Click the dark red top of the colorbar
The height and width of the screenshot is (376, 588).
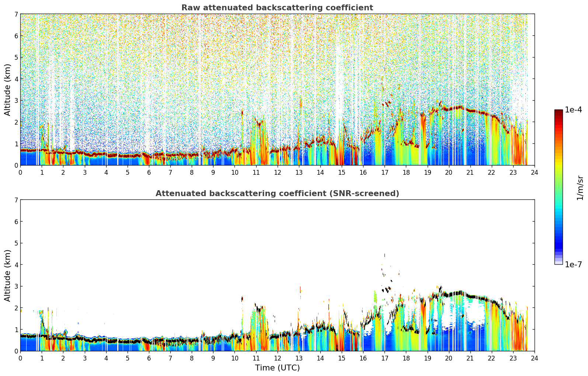pyautogui.click(x=559, y=112)
